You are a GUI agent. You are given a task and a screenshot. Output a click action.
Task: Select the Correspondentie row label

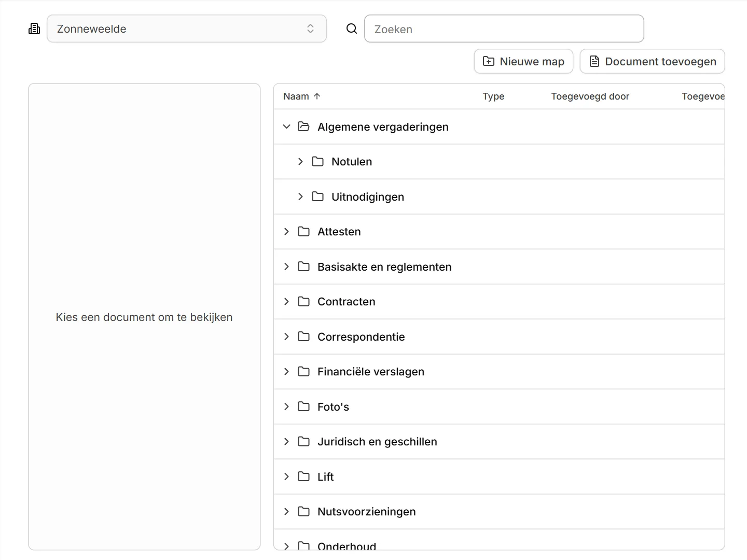(361, 337)
